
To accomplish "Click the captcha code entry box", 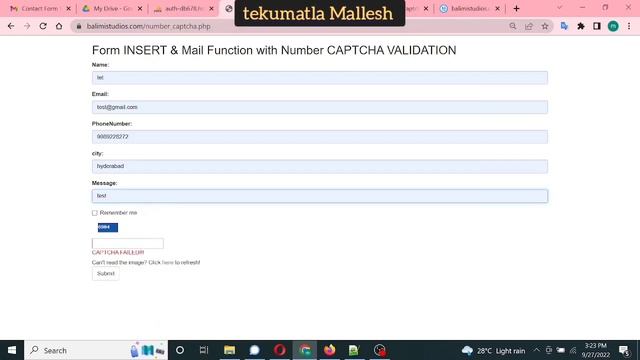I will (128, 243).
